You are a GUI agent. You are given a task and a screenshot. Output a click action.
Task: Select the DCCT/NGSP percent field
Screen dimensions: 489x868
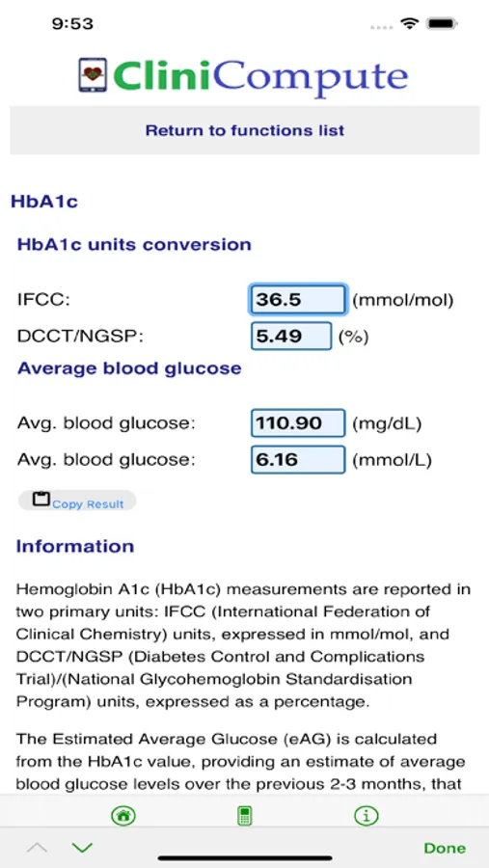(x=291, y=336)
